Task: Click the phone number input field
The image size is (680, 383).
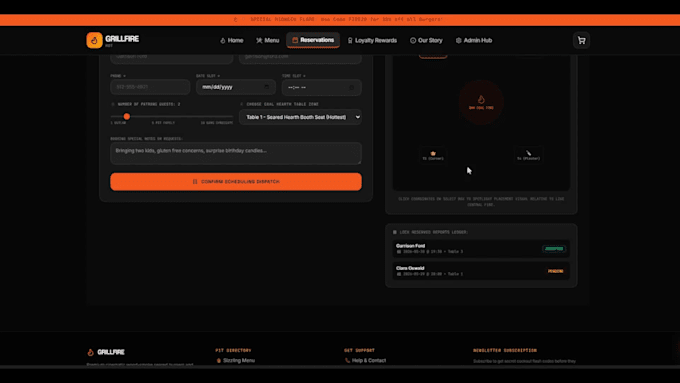Action: (150, 87)
